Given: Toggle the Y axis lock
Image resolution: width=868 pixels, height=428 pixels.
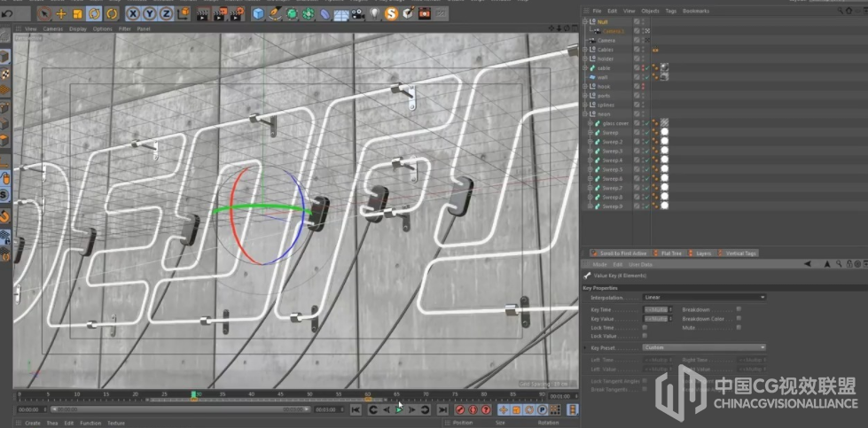Looking at the screenshot, I should pyautogui.click(x=150, y=14).
